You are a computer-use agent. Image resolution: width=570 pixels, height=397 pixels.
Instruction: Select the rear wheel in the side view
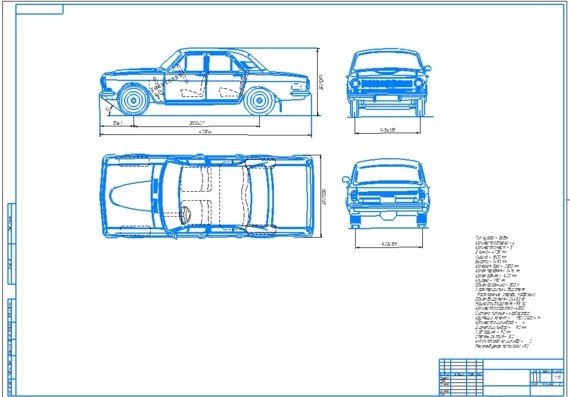pyautogui.click(x=260, y=100)
